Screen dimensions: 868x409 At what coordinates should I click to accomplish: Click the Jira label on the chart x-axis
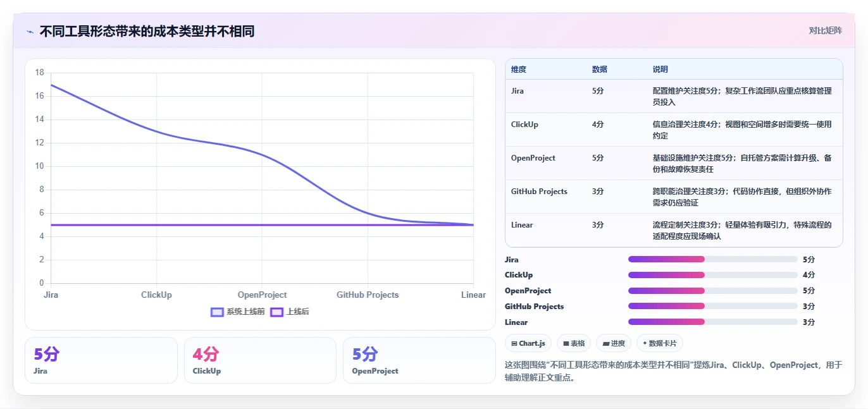click(51, 295)
